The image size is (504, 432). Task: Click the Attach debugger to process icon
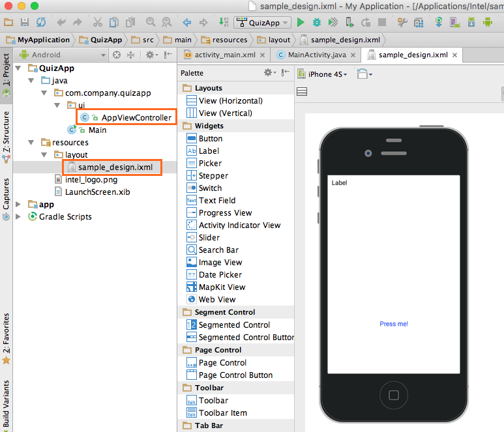pos(349,22)
